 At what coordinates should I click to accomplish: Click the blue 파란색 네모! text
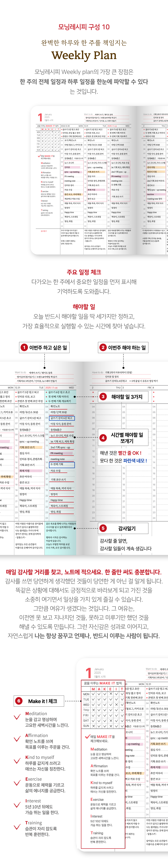(135, 461)
